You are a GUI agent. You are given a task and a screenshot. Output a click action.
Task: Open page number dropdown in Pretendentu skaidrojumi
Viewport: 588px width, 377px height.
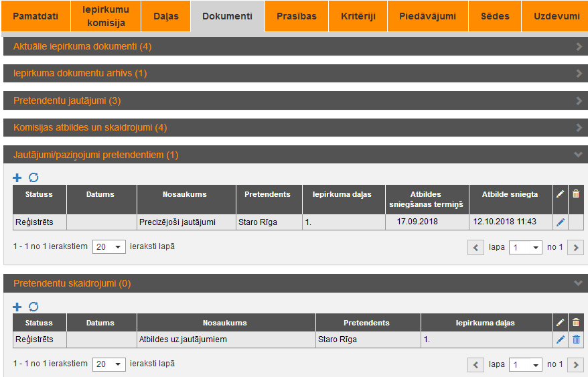(526, 365)
